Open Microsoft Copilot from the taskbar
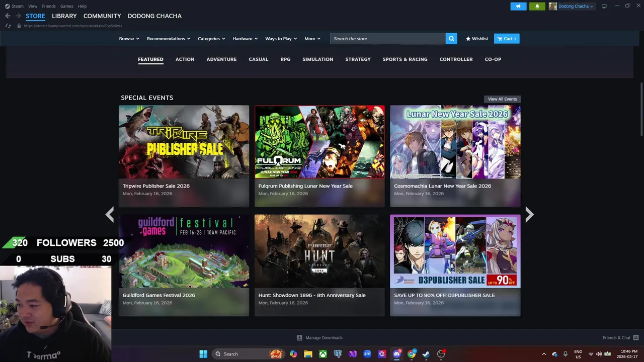Screen dimensions: 644x362 pos(293,354)
